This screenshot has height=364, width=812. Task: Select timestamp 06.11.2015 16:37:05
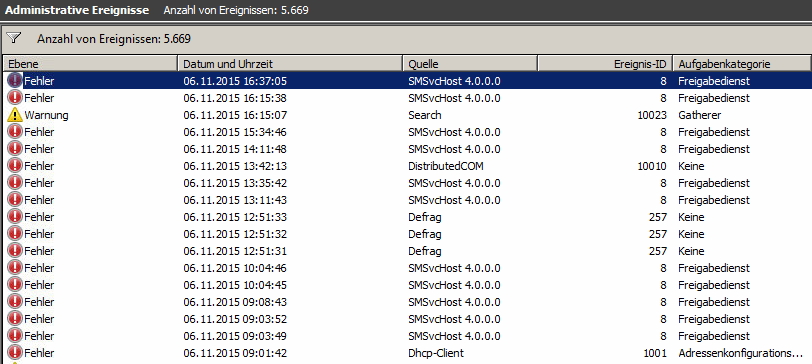235,81
